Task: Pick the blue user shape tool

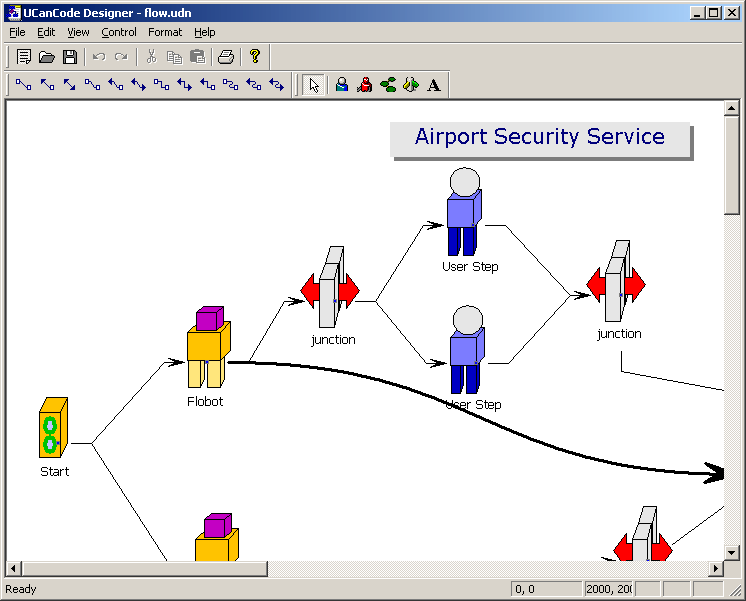Action: [x=342, y=85]
